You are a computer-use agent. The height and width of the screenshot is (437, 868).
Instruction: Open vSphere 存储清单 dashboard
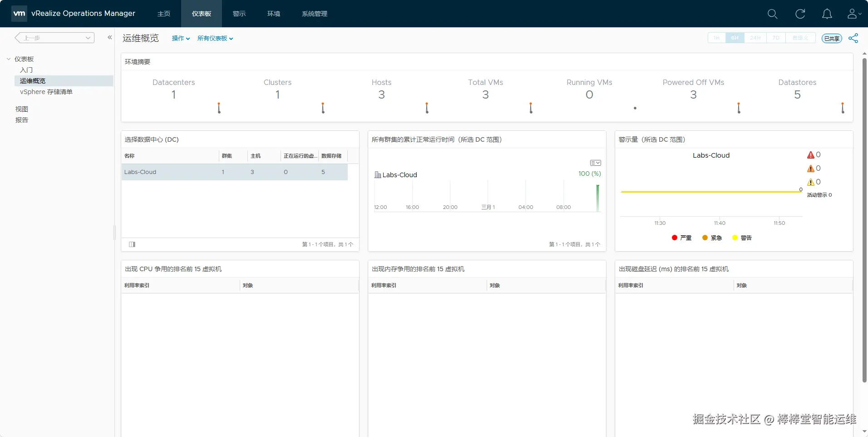pyautogui.click(x=46, y=92)
